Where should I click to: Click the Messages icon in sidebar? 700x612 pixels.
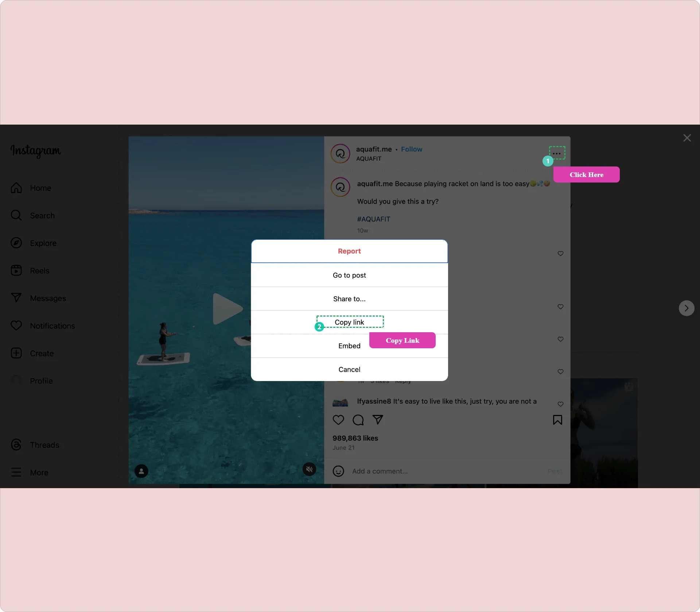tap(16, 298)
